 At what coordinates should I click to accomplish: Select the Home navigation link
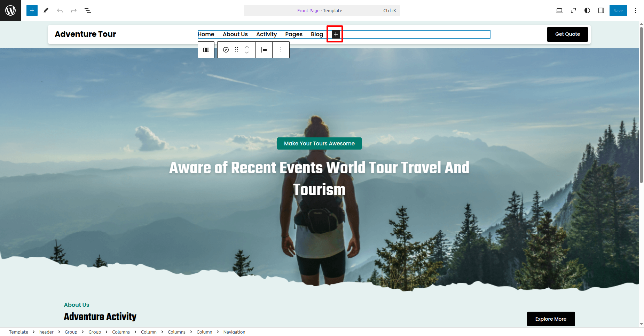click(206, 34)
